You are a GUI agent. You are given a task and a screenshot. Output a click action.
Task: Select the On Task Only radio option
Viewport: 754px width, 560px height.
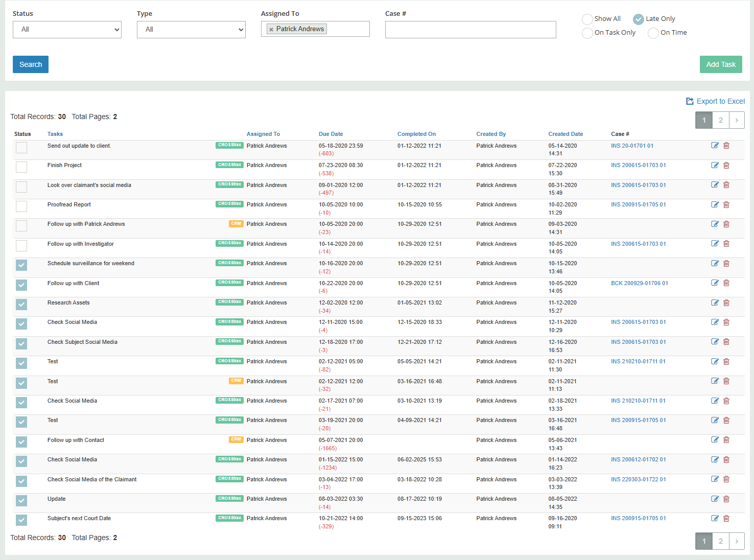[587, 33]
